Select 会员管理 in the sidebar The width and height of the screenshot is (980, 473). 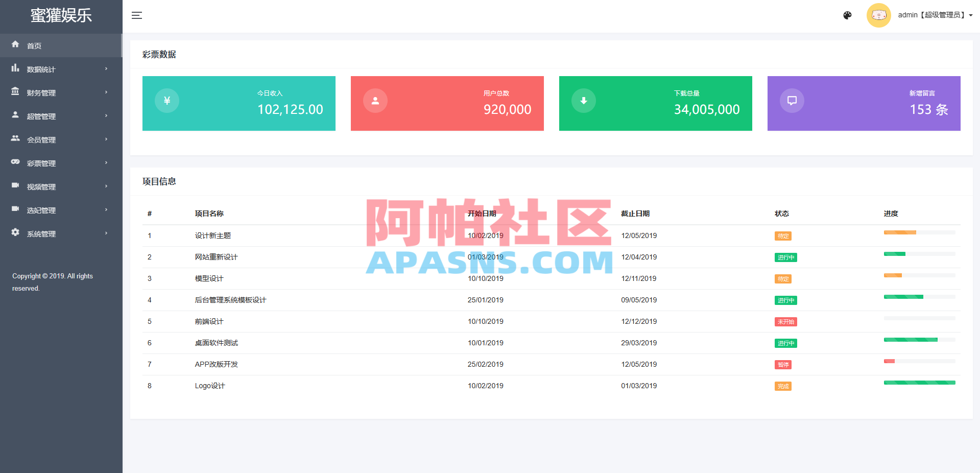pyautogui.click(x=42, y=139)
